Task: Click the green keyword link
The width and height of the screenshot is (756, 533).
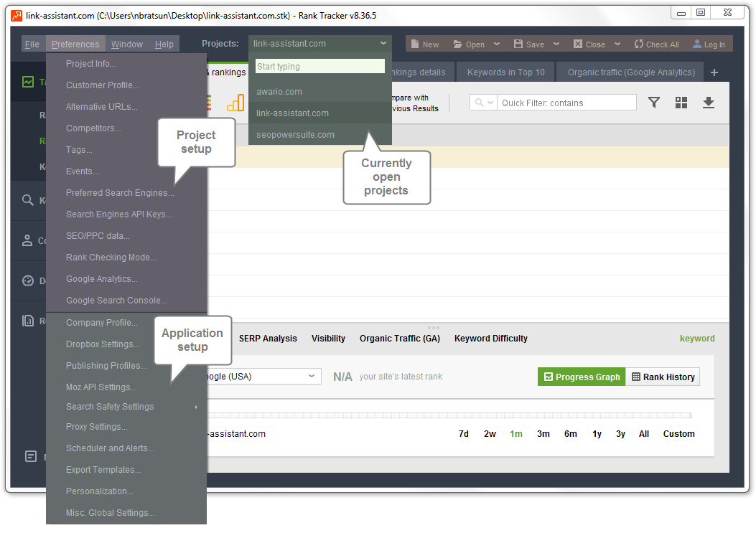Action: [x=697, y=339]
